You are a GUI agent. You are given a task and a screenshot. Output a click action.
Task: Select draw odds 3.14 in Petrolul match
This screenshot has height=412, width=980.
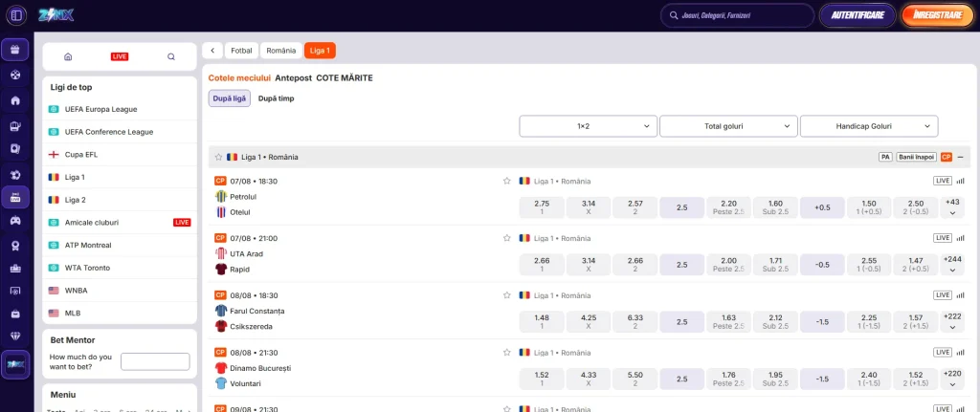(589, 207)
